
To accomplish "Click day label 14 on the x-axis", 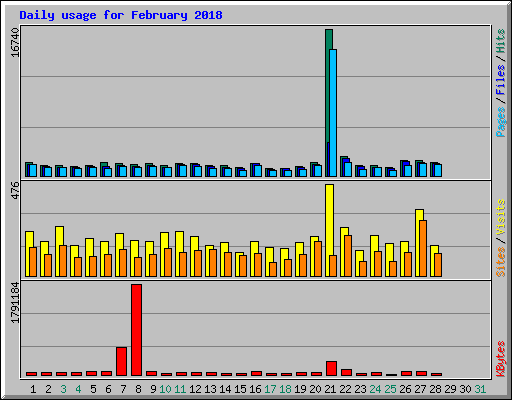I will click(225, 389).
